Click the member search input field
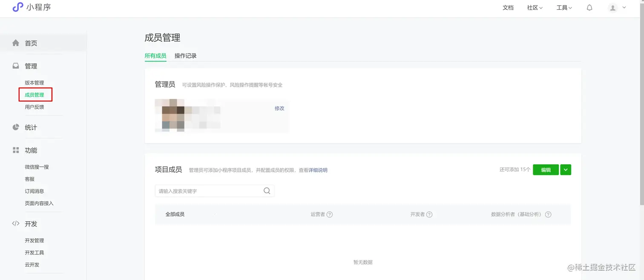 [x=215, y=191]
